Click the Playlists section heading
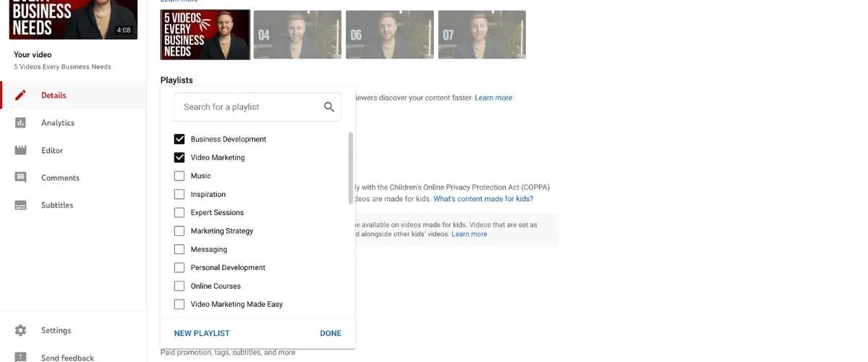The image size is (868, 362). pos(176,80)
